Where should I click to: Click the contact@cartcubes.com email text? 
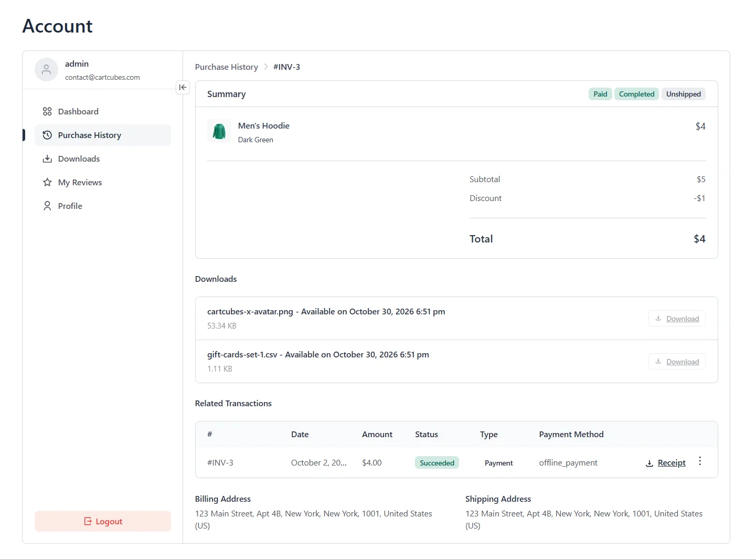[102, 77]
